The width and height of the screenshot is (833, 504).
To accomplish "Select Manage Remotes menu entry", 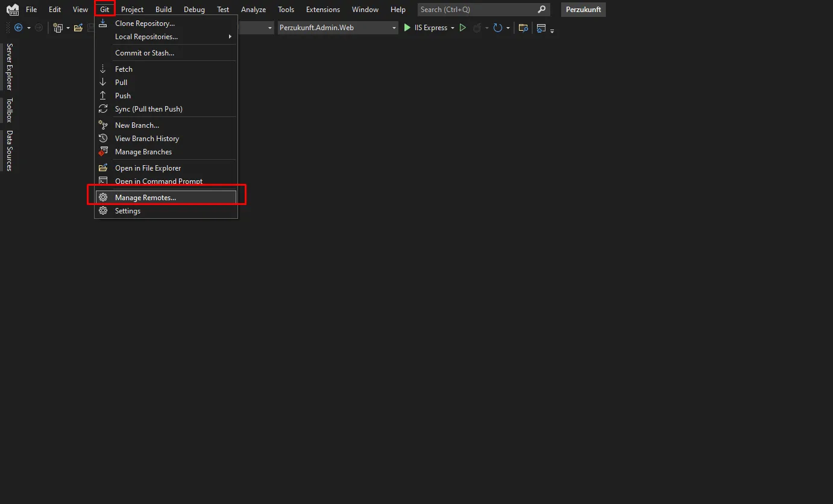I will [x=166, y=198].
